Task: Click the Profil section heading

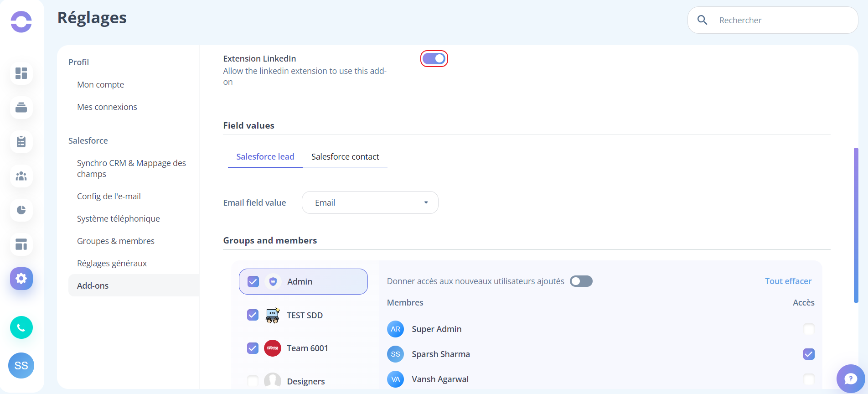Action: click(x=78, y=62)
